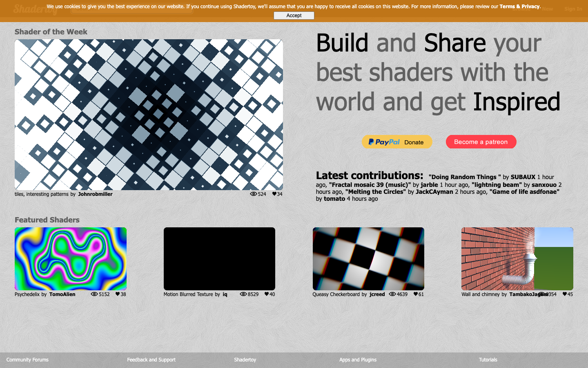Click the 'Featured Shaders' heading text
The width and height of the screenshot is (588, 368).
[47, 220]
